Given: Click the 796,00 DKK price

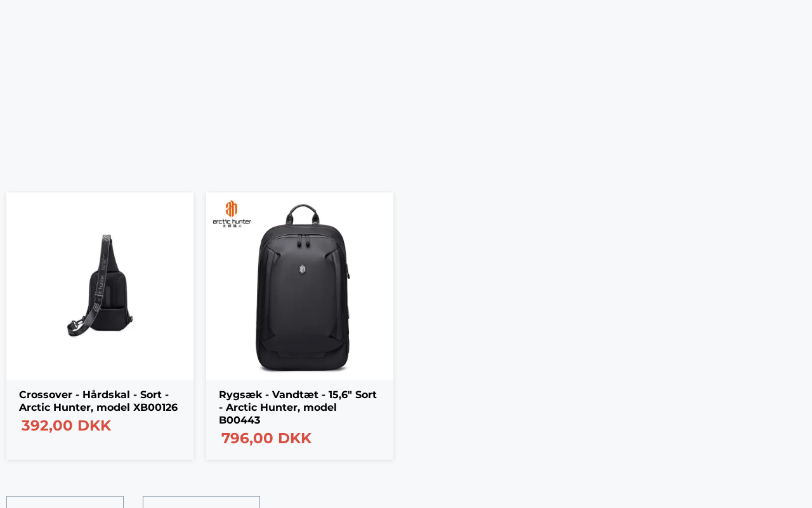Looking at the screenshot, I should click(266, 438).
